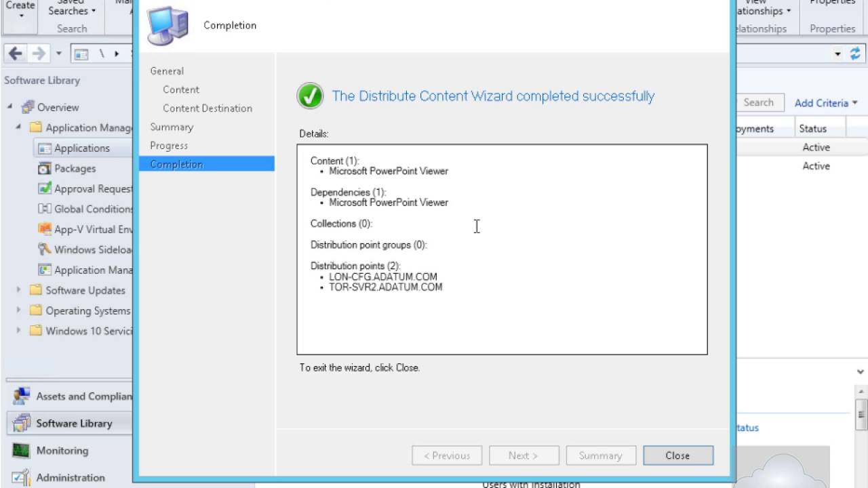The image size is (868, 488).
Task: Select the Completion wizard step
Action: pyautogui.click(x=207, y=164)
